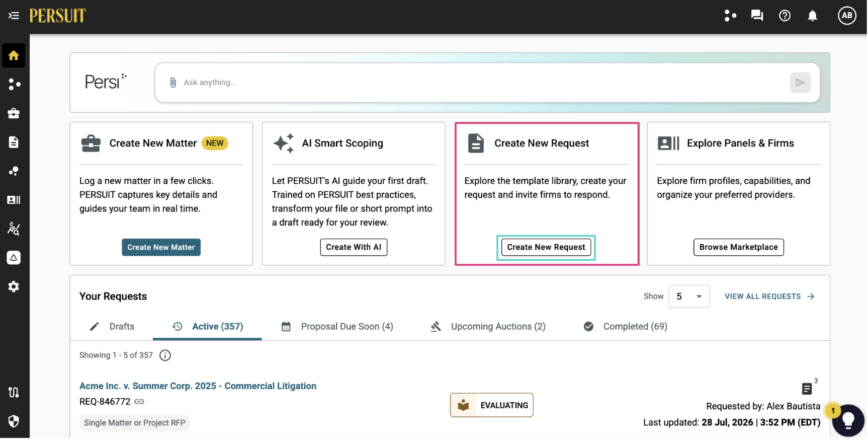Image resolution: width=868 pixels, height=442 pixels.
Task: Open the messages chat icon in top bar
Action: [757, 16]
